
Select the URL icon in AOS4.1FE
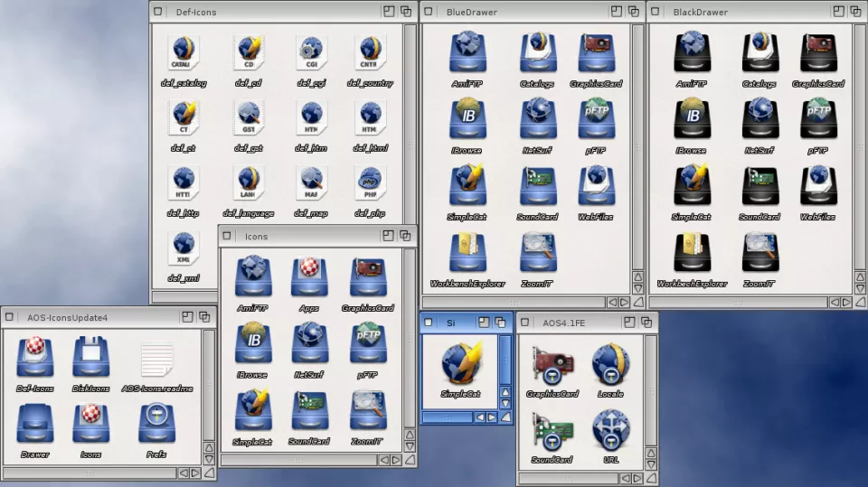pos(610,430)
